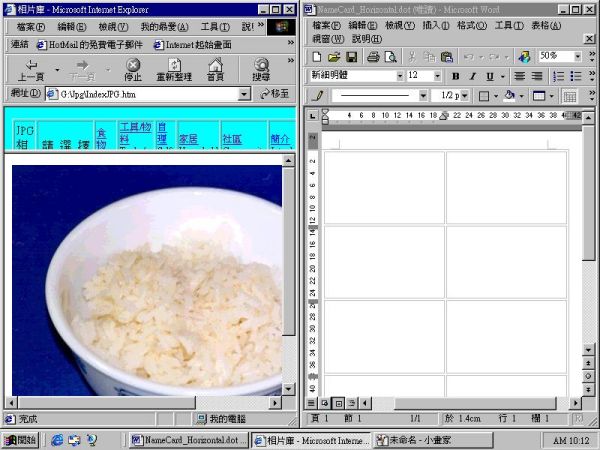This screenshot has height=450, width=600.
Task: Open the 我的最愛 (Favorites) menu in IE
Action: (161, 27)
